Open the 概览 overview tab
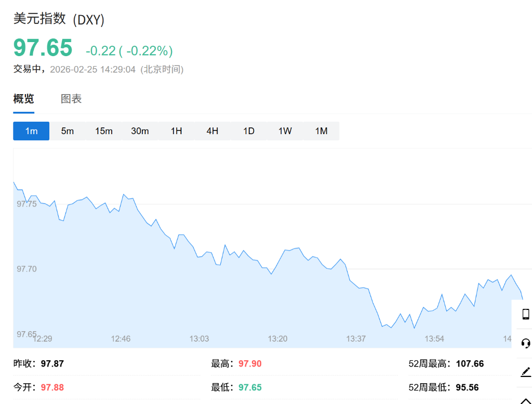 tap(24, 99)
